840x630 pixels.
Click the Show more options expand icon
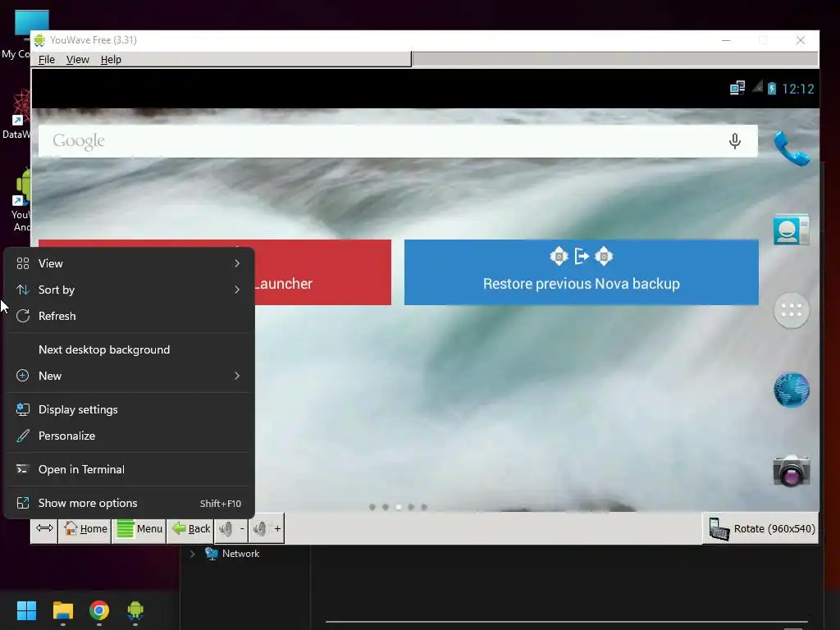(x=22, y=504)
